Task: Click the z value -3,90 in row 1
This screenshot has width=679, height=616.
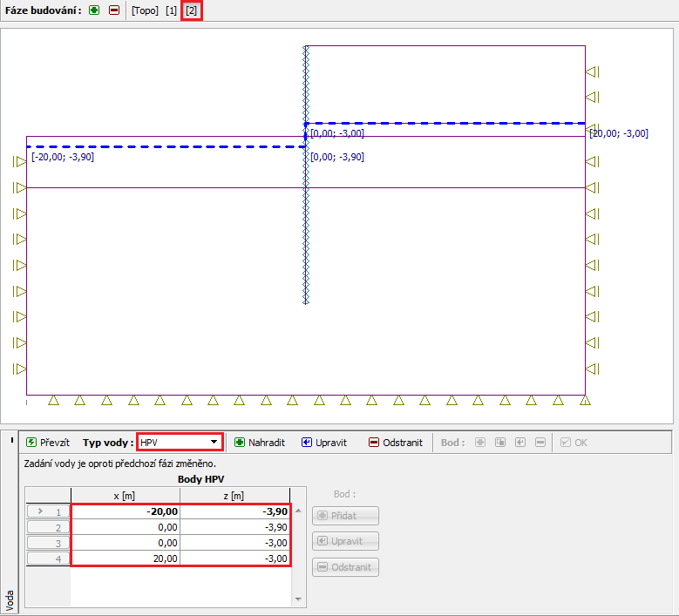Action: click(234, 511)
